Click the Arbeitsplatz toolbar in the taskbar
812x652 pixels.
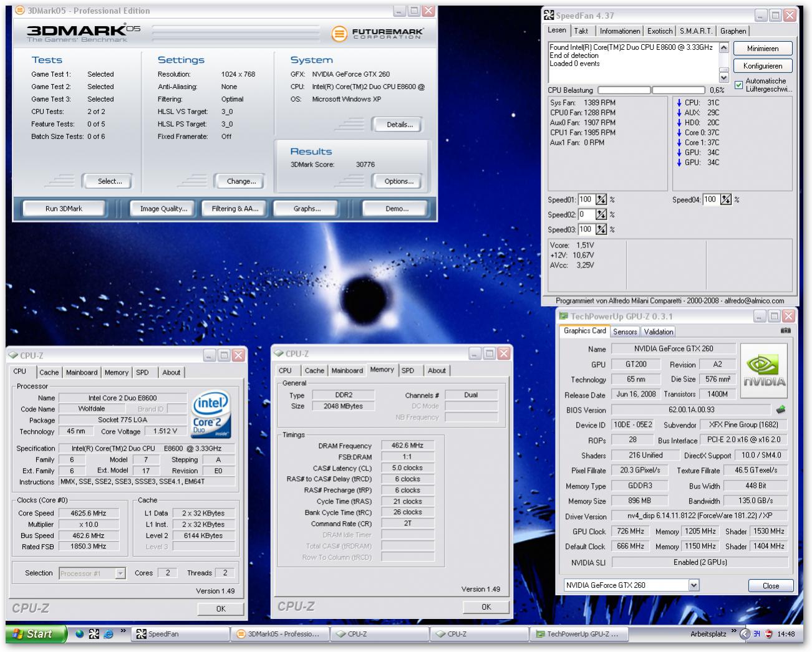point(708,634)
